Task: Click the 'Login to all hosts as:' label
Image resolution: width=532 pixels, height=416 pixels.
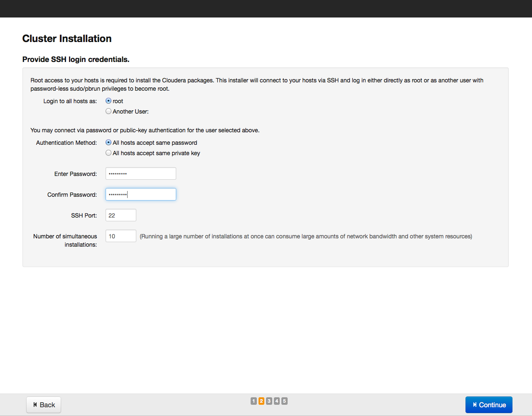Action: pyautogui.click(x=70, y=101)
